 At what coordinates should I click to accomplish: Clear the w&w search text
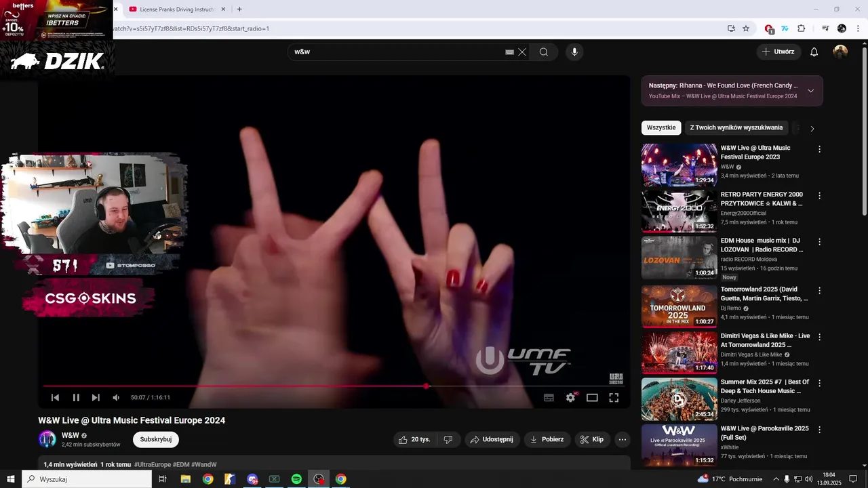coord(522,52)
